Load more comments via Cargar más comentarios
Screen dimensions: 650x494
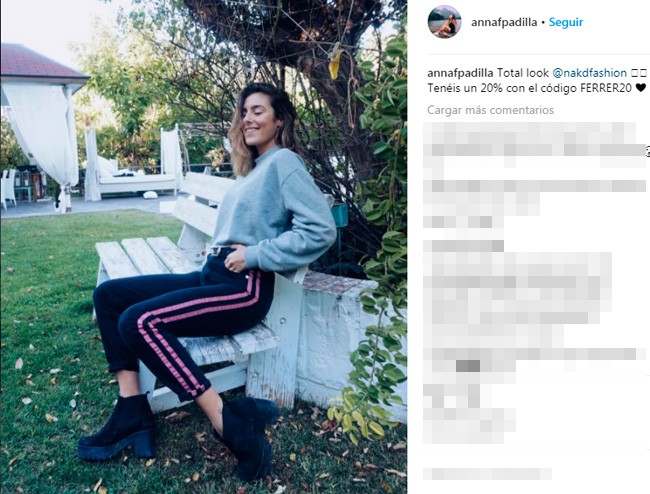[x=490, y=110]
